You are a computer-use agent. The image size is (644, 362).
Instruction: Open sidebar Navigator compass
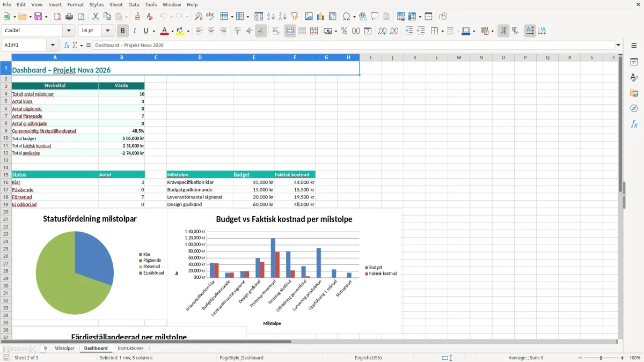point(634,109)
